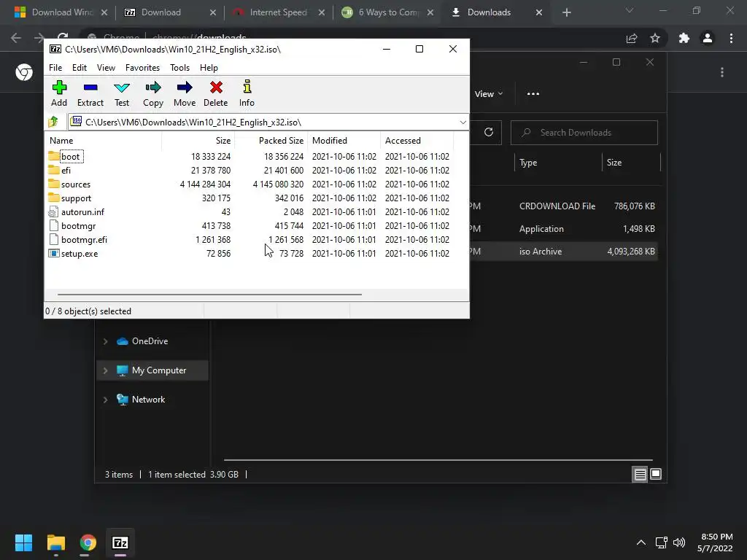
Task: Click the 7-Zip horizontal scrollbar
Action: pyautogui.click(x=209, y=295)
